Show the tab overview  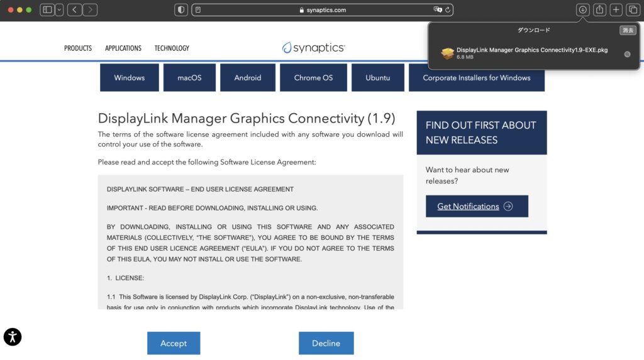click(x=633, y=9)
